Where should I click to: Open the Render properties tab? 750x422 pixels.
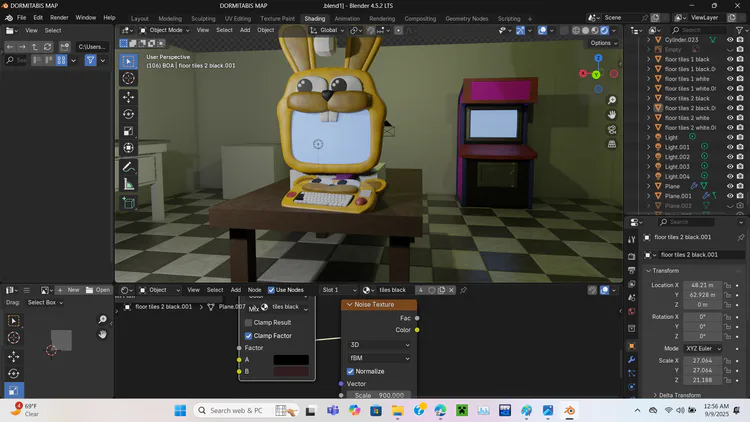pos(631,256)
